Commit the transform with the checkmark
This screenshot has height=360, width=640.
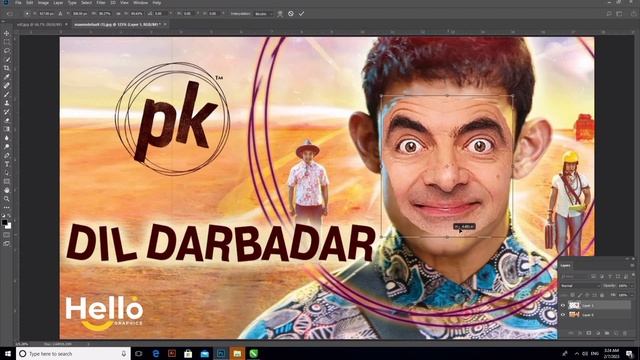[301, 13]
